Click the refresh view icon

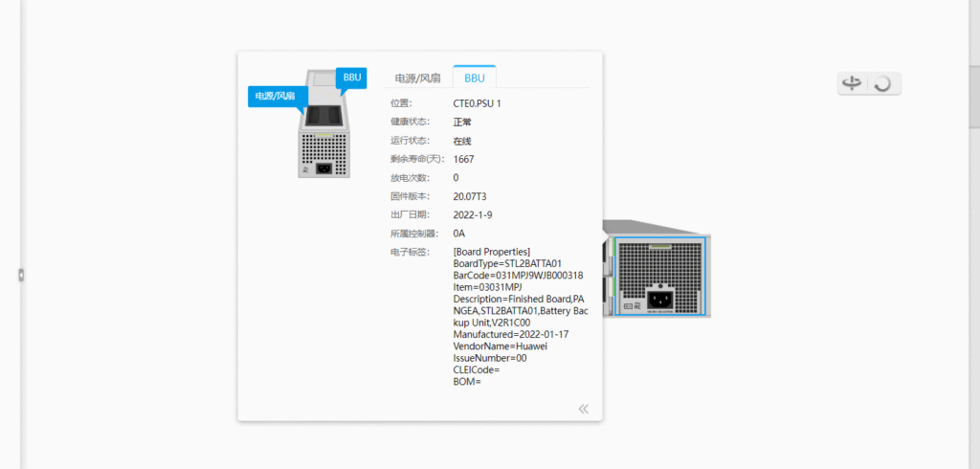tap(882, 84)
